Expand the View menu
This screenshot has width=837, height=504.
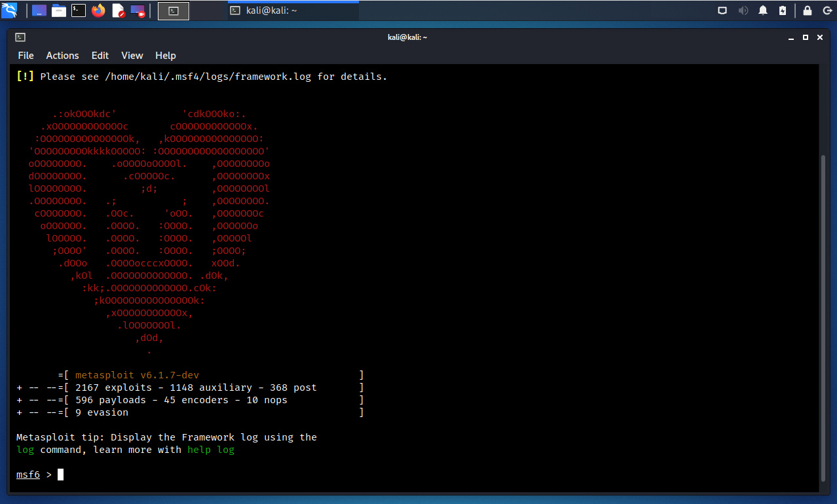132,56
